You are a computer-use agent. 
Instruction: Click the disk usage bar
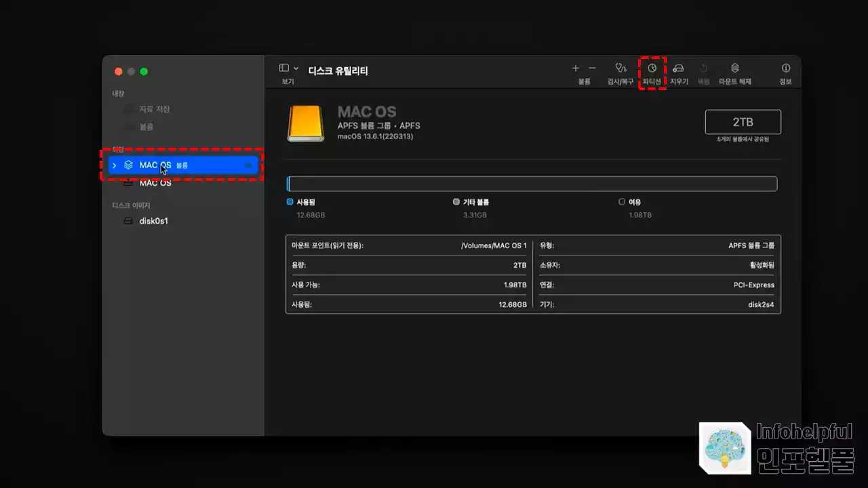(532, 184)
